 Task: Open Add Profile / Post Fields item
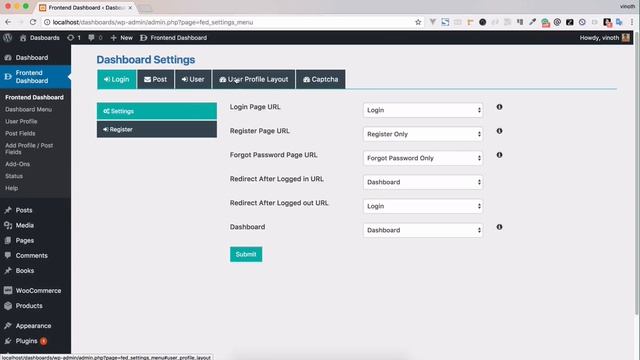pyautogui.click(x=29, y=149)
